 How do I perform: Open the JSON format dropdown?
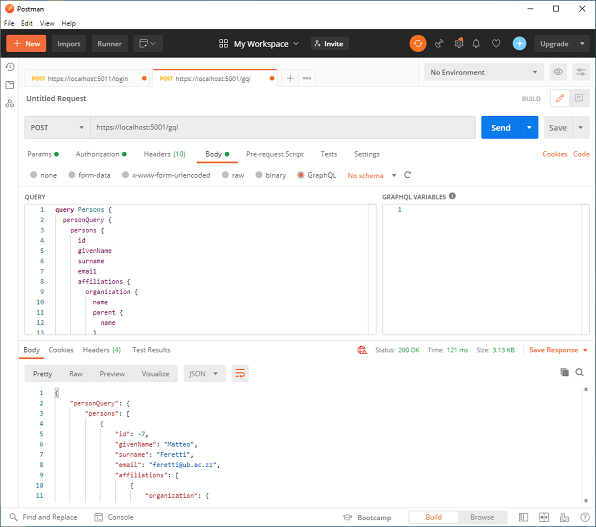204,373
